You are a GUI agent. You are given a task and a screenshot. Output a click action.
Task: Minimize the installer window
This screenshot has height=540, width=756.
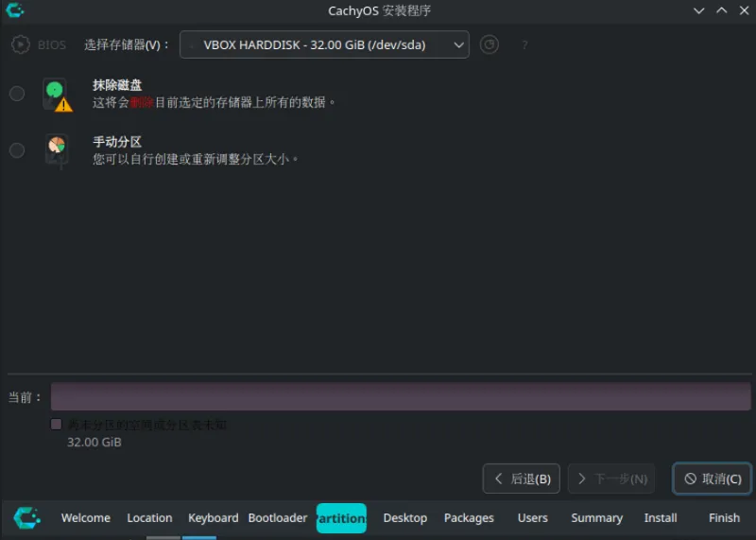(699, 10)
